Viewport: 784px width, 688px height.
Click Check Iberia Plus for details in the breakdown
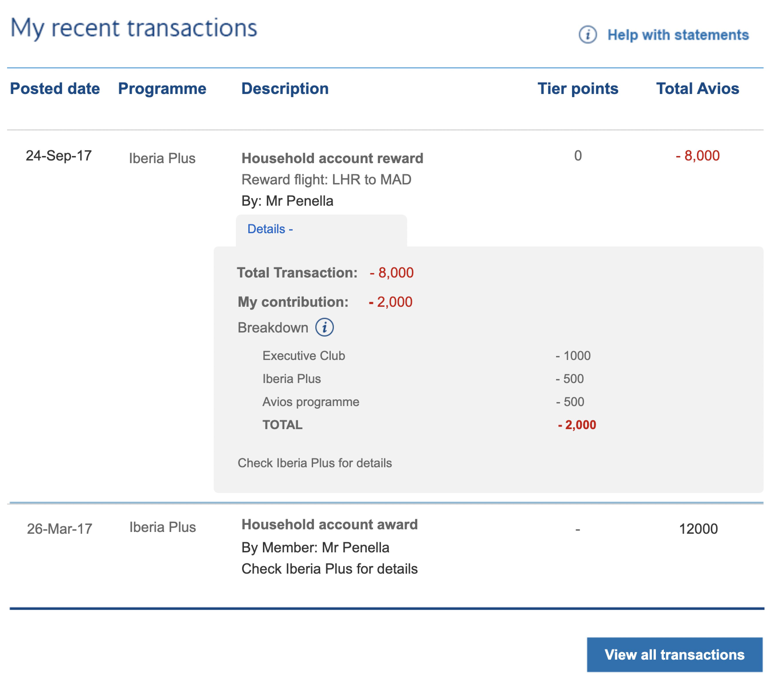tap(315, 463)
